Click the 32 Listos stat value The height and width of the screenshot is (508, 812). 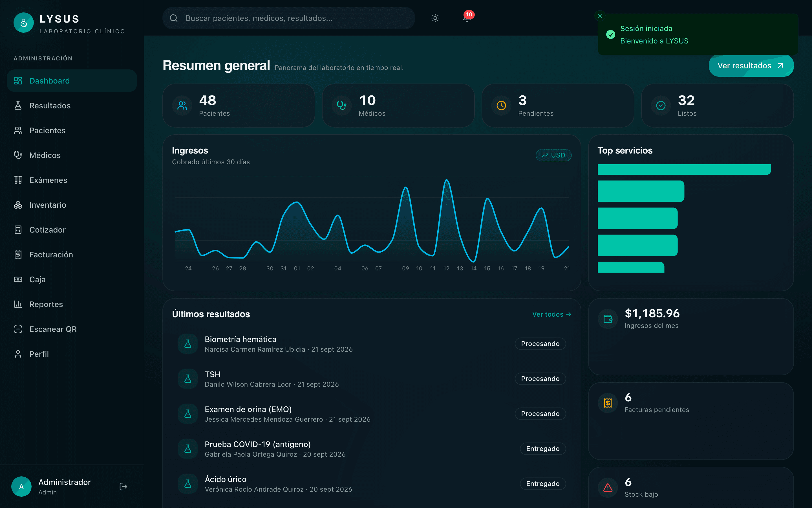pyautogui.click(x=686, y=100)
